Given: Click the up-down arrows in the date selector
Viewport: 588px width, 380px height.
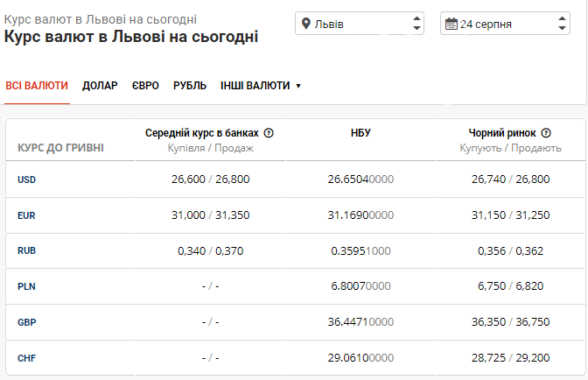Looking at the screenshot, I should click(x=562, y=24).
